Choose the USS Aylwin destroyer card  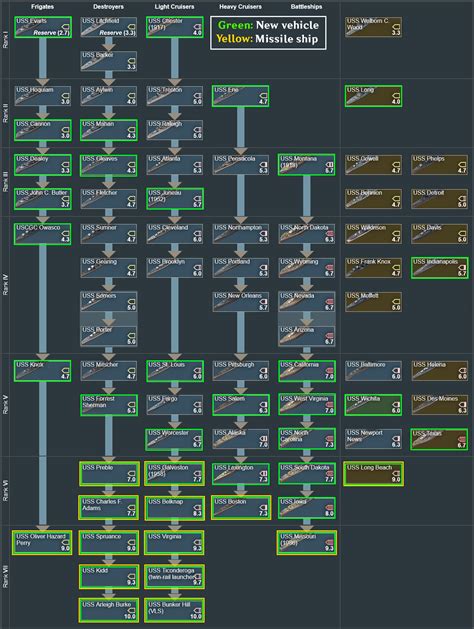(x=109, y=96)
